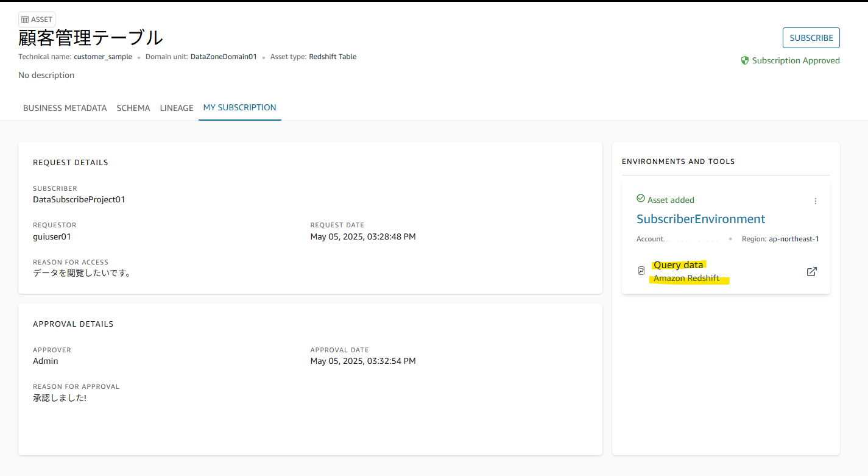Click the No description text

(46, 76)
